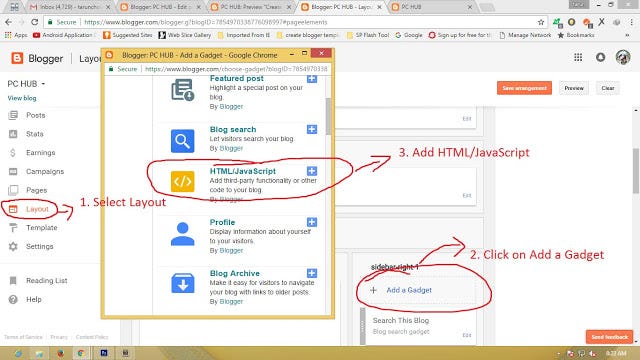Add the Featured post gadget plus icon
Image resolution: width=640 pixels, height=360 pixels.
click(x=312, y=78)
